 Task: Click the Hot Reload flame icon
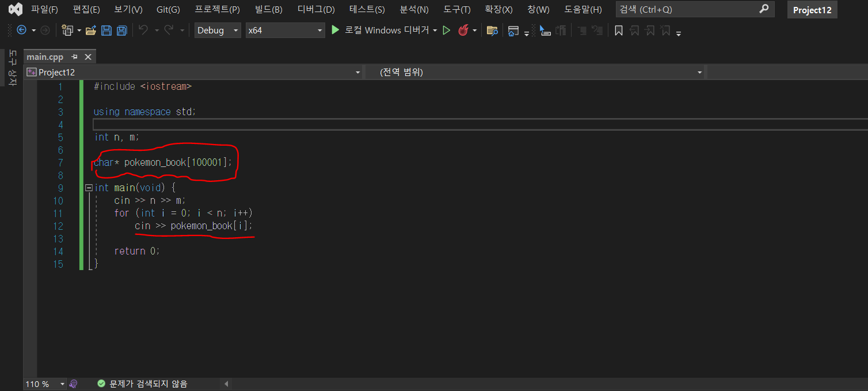pyautogui.click(x=463, y=30)
